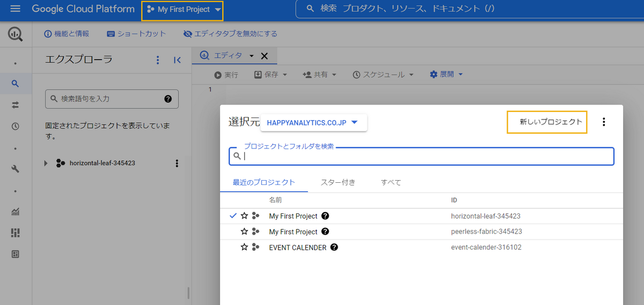Open 機能と情報 info link
Screen dimensions: 644x305
[67, 34]
